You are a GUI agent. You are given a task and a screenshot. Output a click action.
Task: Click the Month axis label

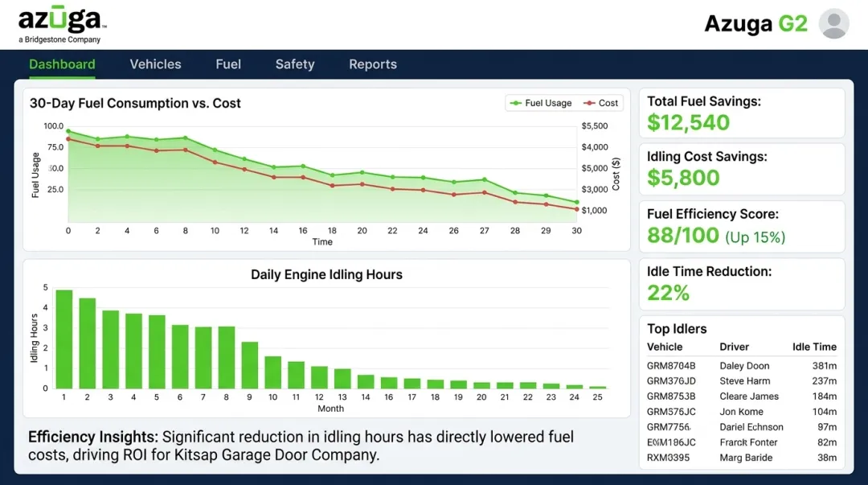[x=330, y=409]
